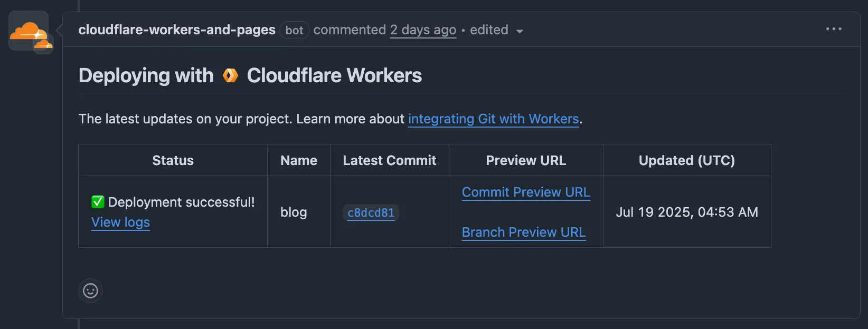Image resolution: width=868 pixels, height=329 pixels.
Task: Open the Commit Preview URL link
Action: (x=526, y=192)
